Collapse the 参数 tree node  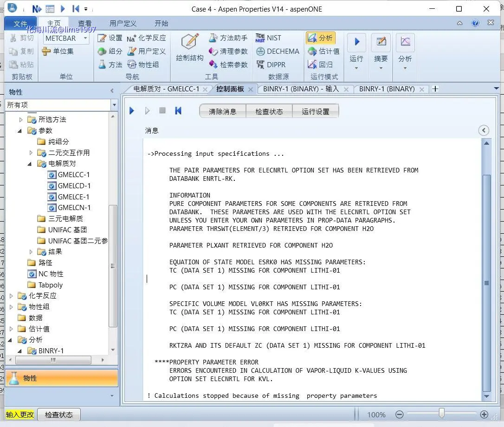pyautogui.click(x=20, y=131)
